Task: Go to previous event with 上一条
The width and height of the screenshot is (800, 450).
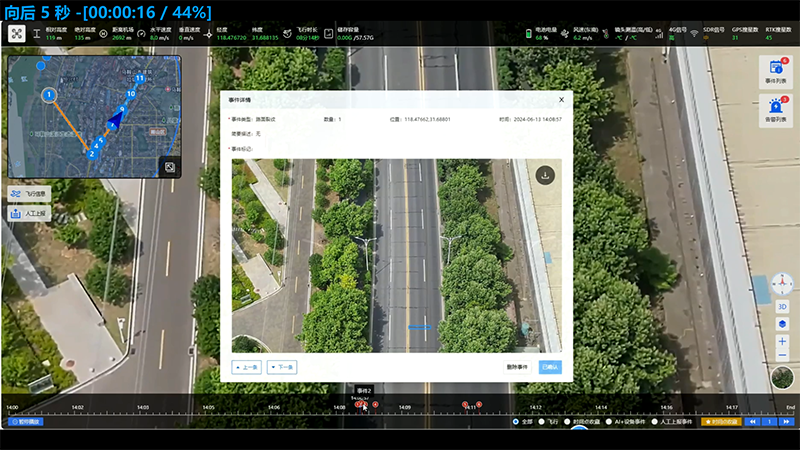Action: tap(249, 367)
